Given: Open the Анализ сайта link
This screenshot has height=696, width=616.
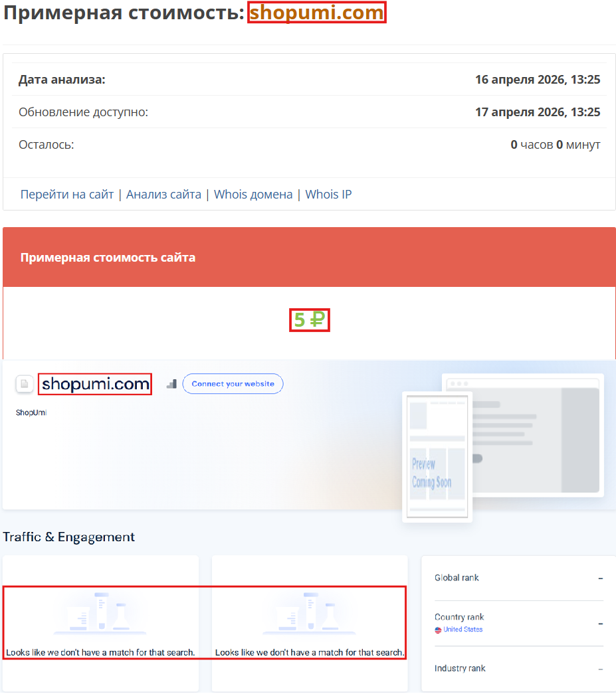Looking at the screenshot, I should (x=163, y=194).
